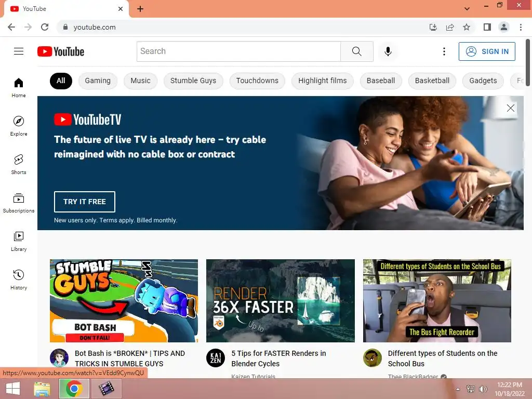Viewport: 532px width, 399px height.
Task: Open tab search chevron
Action: [x=467, y=9]
